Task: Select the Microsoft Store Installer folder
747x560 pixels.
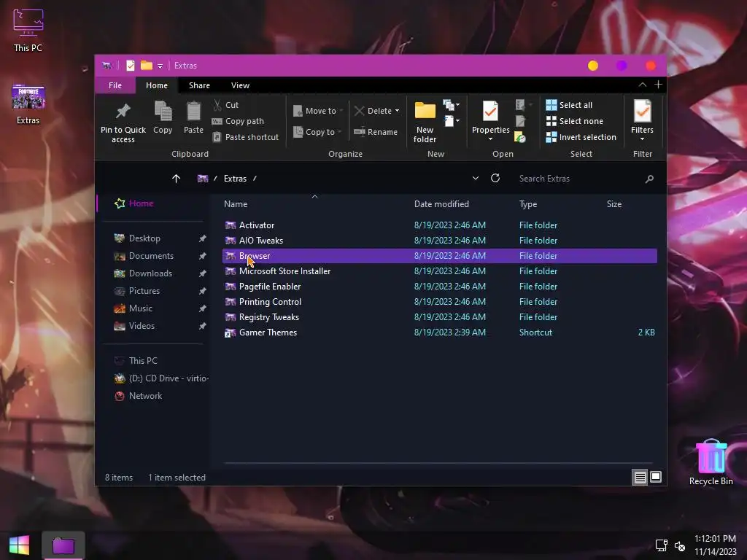Action: point(439,271)
